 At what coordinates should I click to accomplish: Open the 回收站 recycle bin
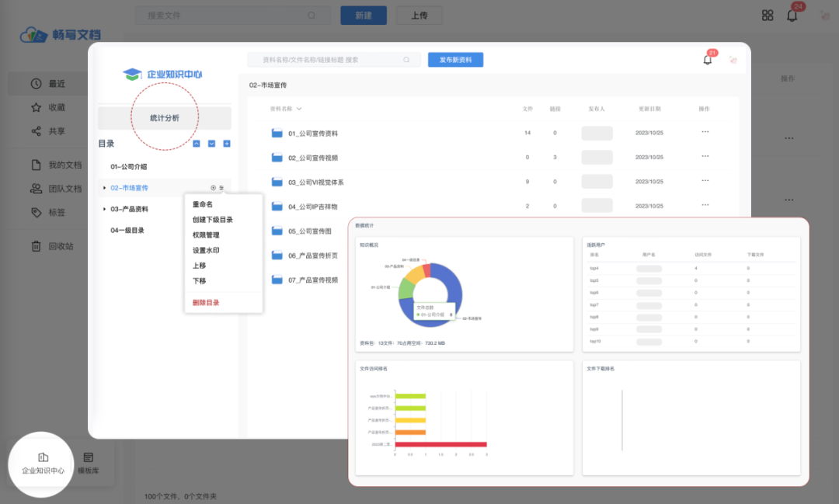coord(53,246)
